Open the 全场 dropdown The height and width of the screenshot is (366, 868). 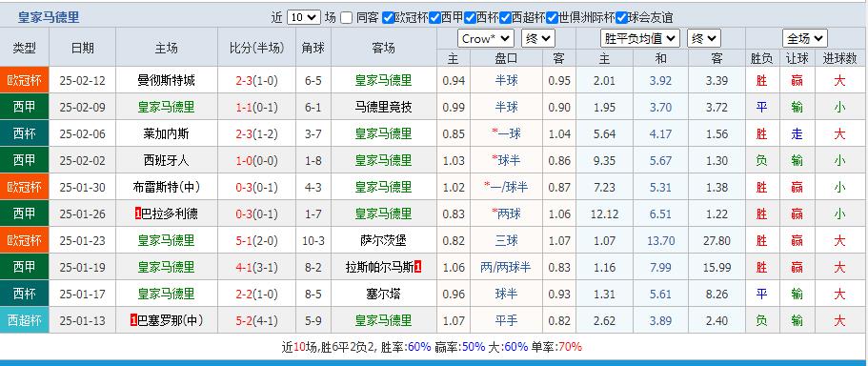tap(805, 39)
